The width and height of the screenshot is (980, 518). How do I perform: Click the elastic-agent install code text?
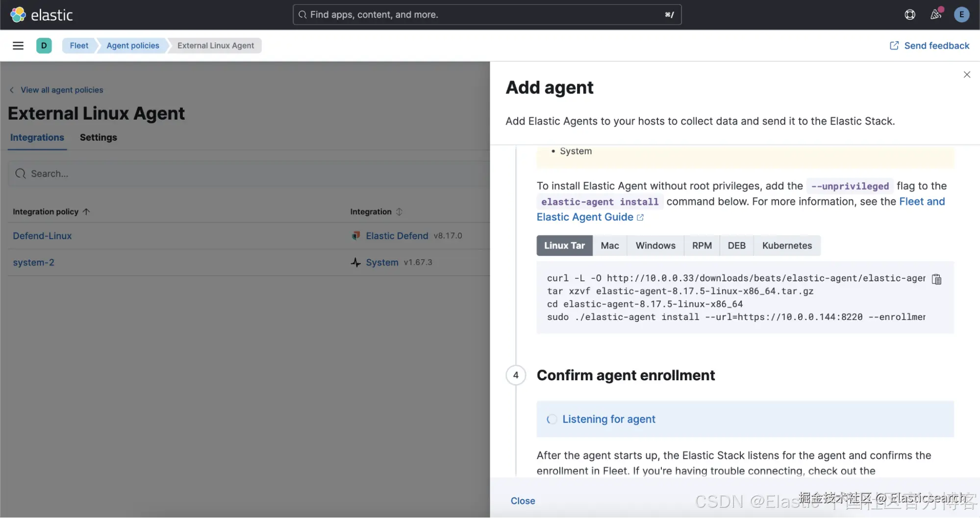(x=600, y=202)
